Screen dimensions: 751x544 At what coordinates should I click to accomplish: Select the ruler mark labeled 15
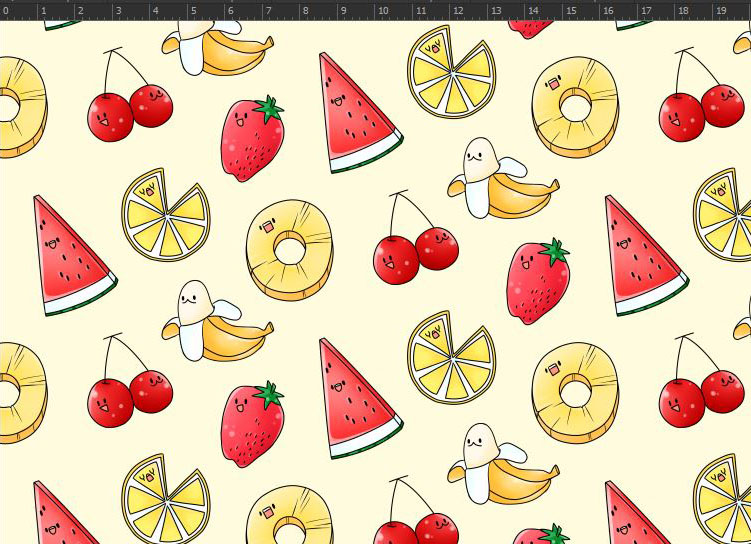pos(571,11)
